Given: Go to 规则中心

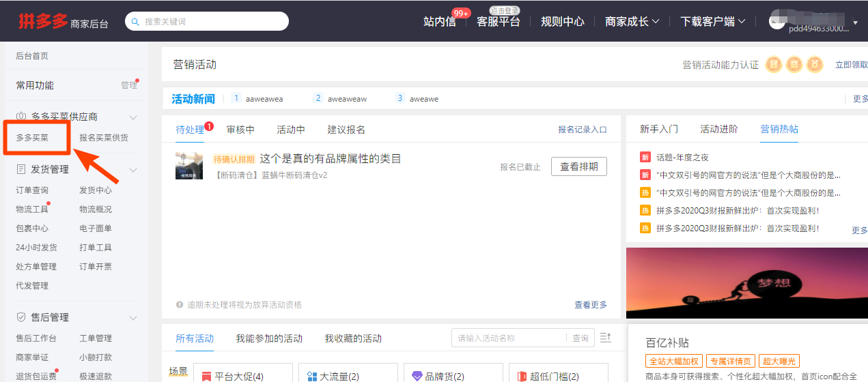Looking at the screenshot, I should pyautogui.click(x=563, y=21).
